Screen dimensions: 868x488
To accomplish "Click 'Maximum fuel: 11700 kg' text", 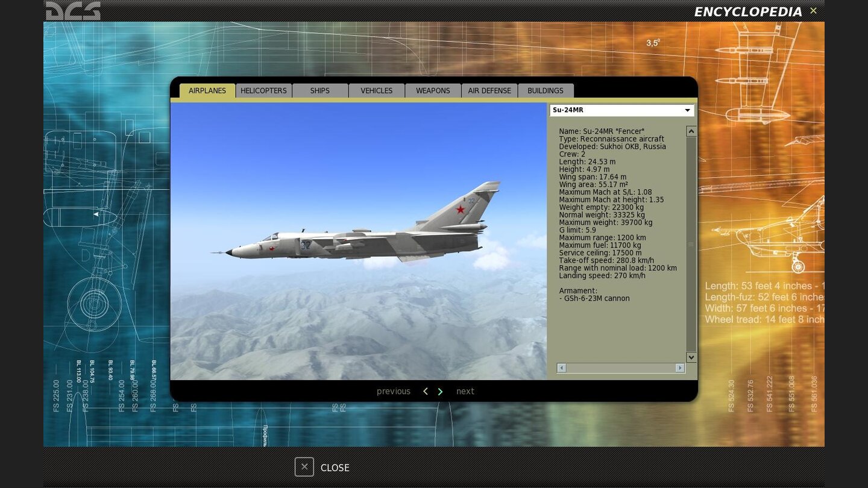I will (600, 245).
